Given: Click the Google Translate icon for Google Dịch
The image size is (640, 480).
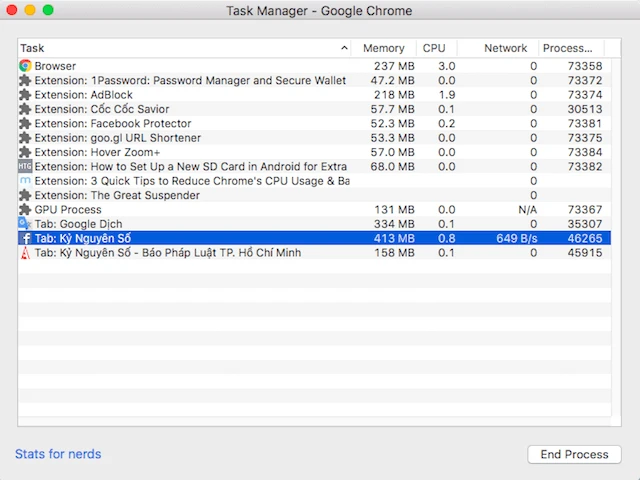Looking at the screenshot, I should tap(25, 224).
